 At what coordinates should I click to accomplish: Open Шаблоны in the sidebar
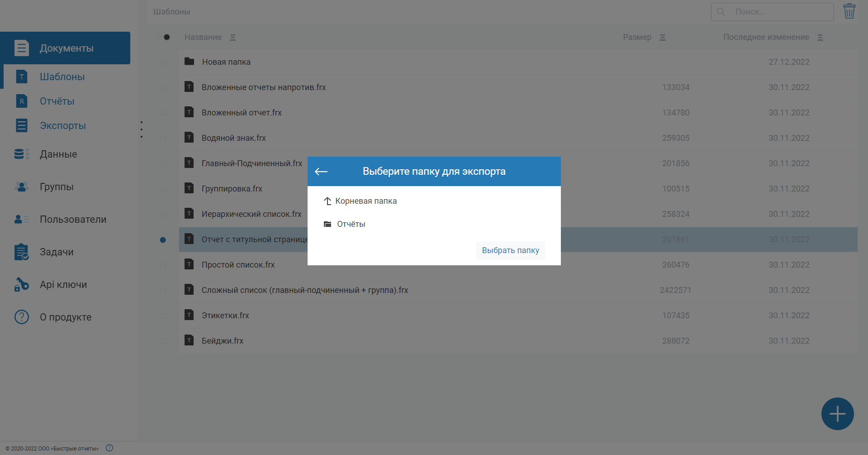click(62, 77)
